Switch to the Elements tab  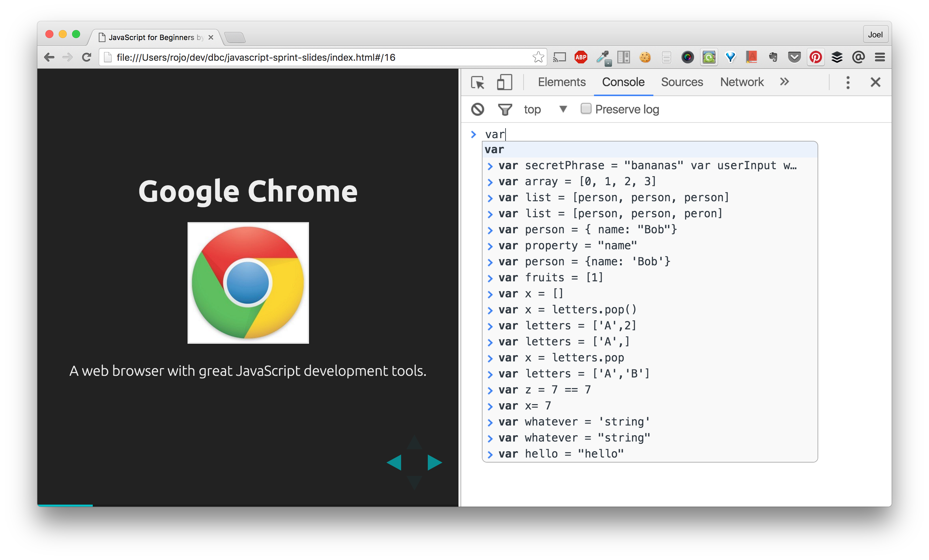point(561,82)
